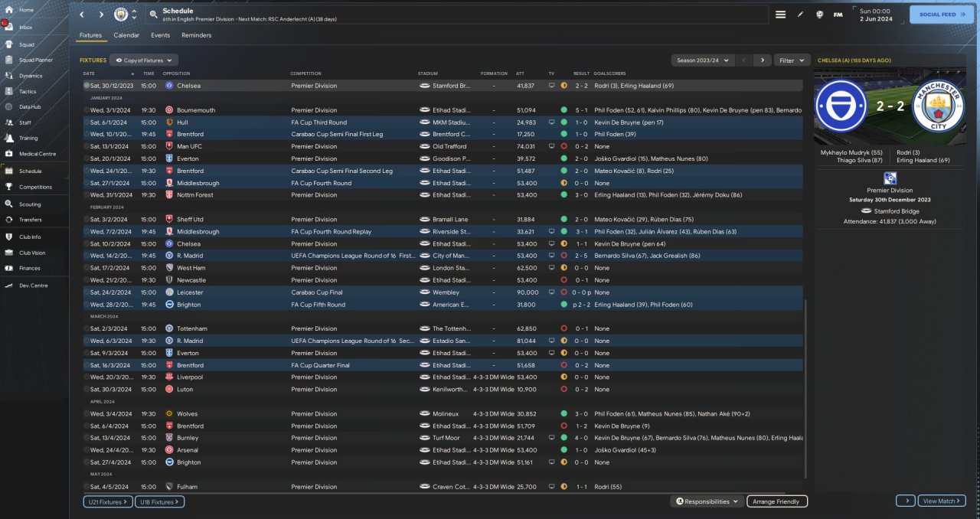Click the arrow button beside View Match
980x519 pixels.
(x=906, y=501)
